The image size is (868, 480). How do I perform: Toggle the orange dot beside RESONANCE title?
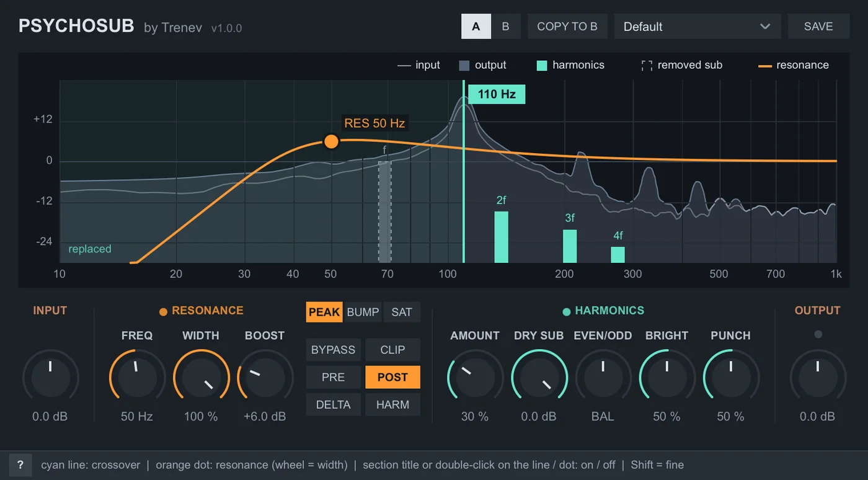click(164, 312)
